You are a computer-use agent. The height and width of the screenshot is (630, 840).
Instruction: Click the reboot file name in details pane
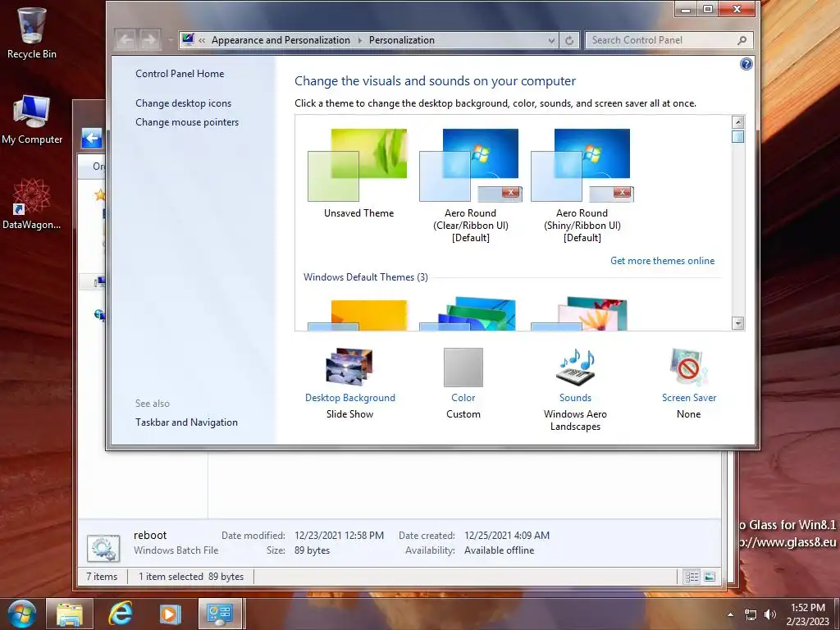click(150, 535)
